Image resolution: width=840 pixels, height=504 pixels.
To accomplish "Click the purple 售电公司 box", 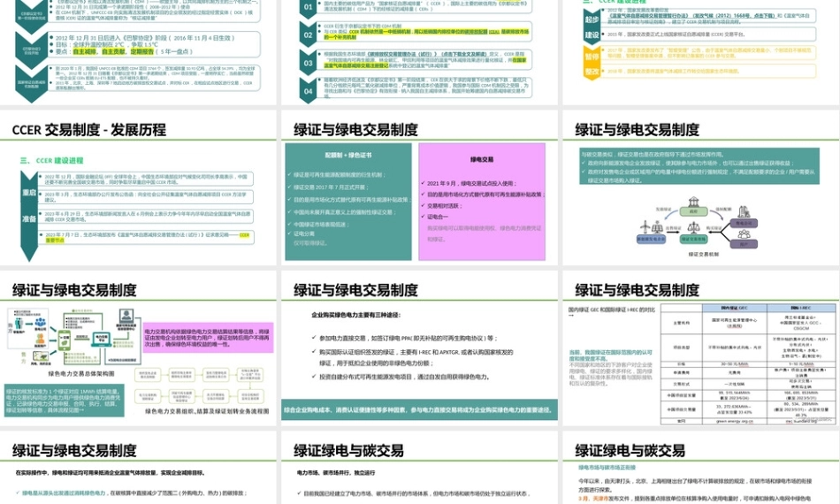I will click(x=745, y=223).
